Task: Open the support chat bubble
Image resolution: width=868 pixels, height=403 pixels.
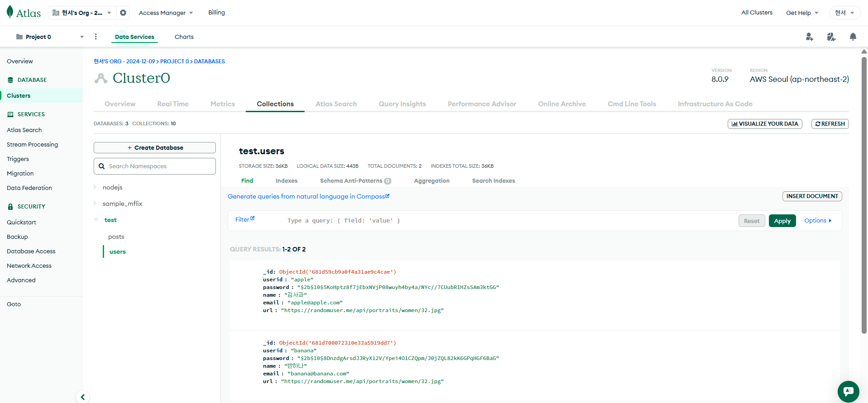Action: point(848,391)
